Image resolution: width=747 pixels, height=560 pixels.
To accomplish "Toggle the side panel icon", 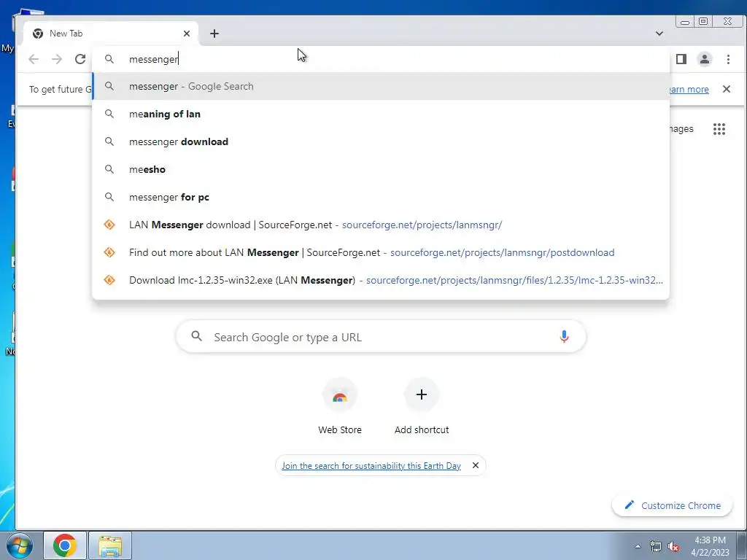I will [681, 59].
